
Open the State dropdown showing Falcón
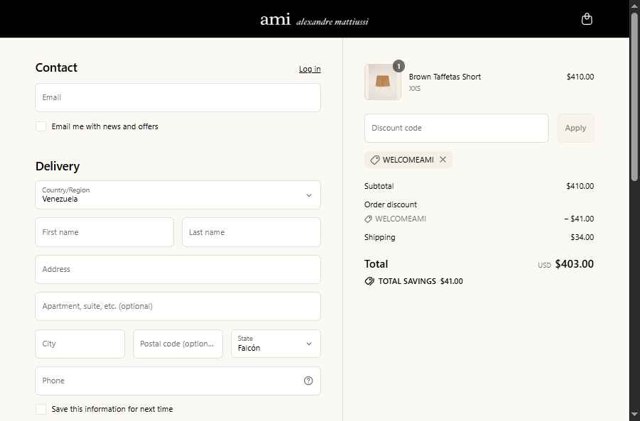point(276,344)
